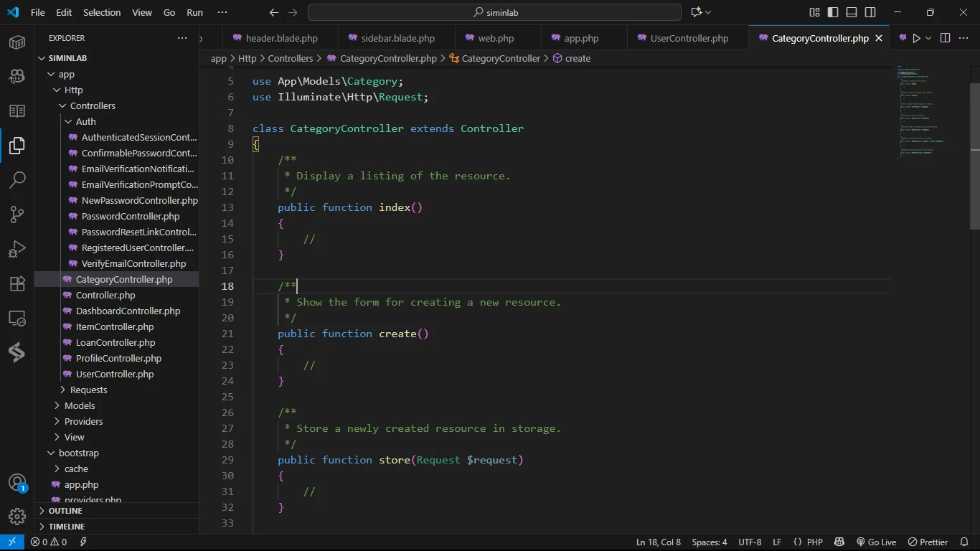Open the Selection menu
The height and width of the screenshot is (551, 980).
(102, 12)
